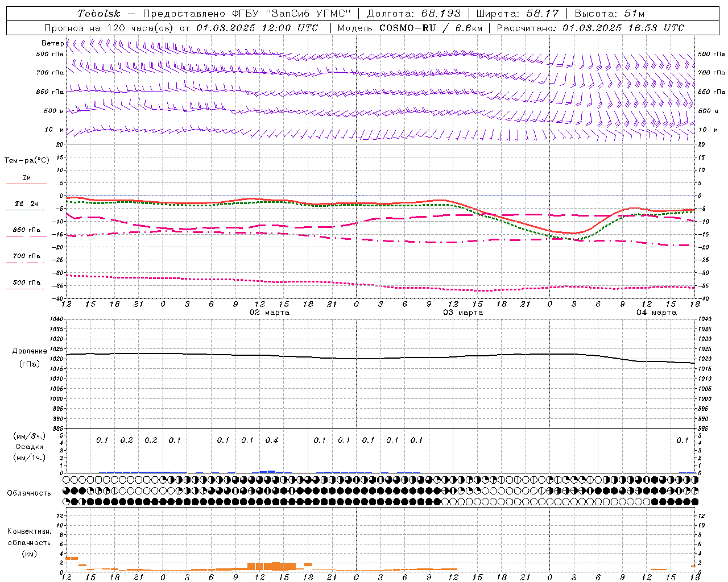Click the "850 гПа" entry in temperature legend
728x582 pixels.
point(27,230)
